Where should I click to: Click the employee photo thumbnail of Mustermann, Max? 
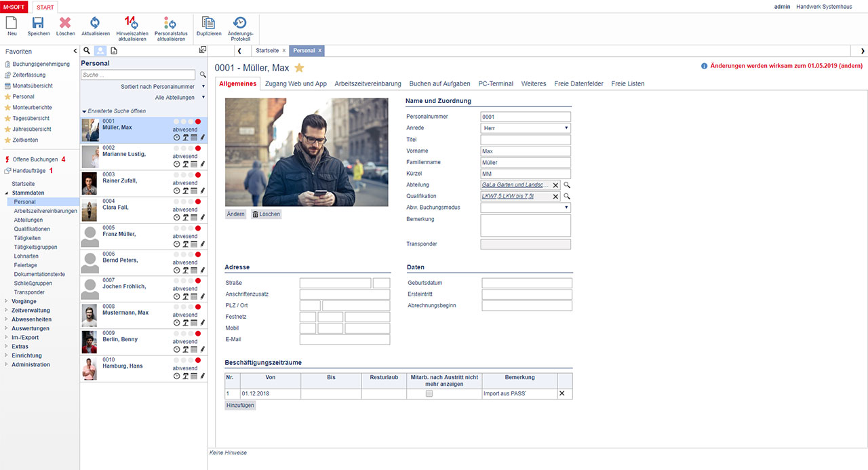click(x=90, y=315)
